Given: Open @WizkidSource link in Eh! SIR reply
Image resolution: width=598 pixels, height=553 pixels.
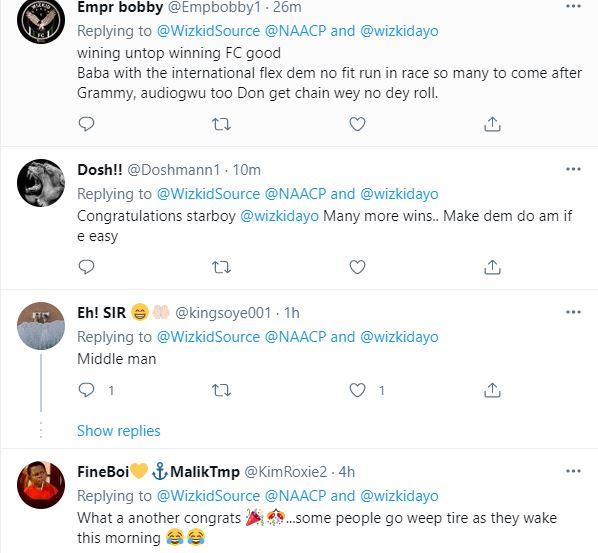Looking at the screenshot, I should (x=208, y=337).
